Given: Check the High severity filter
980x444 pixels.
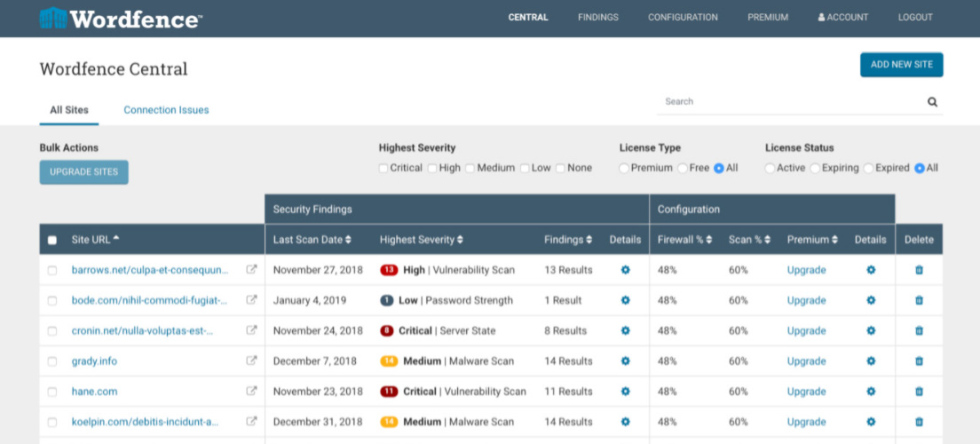Looking at the screenshot, I should [x=432, y=168].
